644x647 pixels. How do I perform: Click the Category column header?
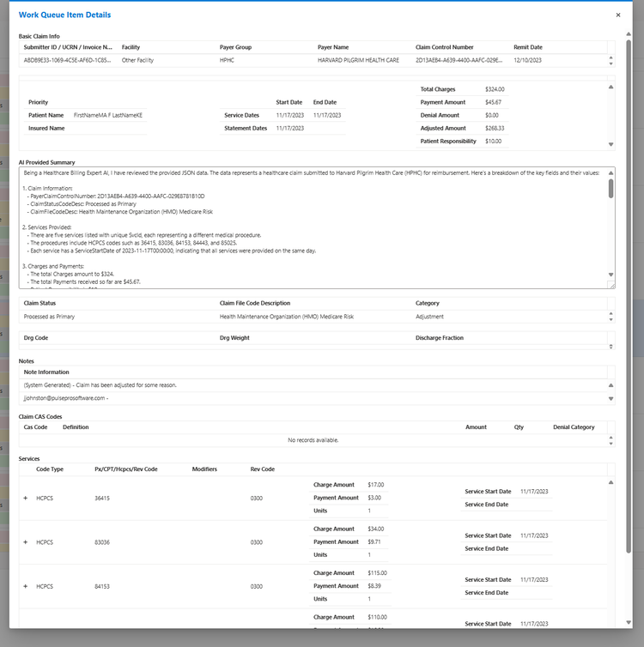pos(428,303)
